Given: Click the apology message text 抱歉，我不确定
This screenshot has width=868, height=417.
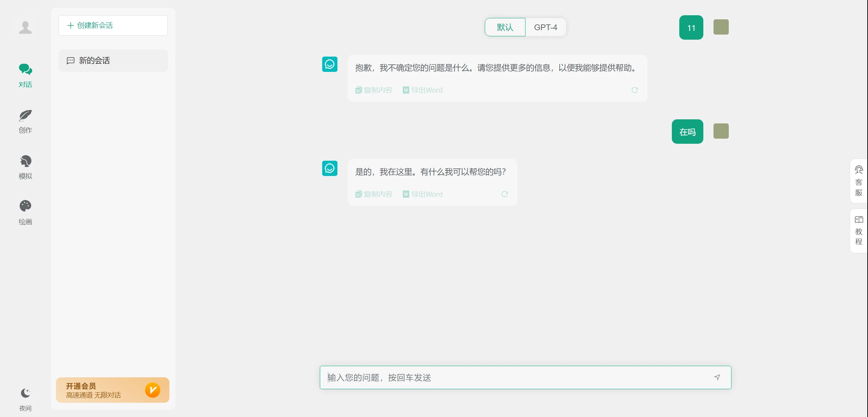Looking at the screenshot, I should [496, 68].
